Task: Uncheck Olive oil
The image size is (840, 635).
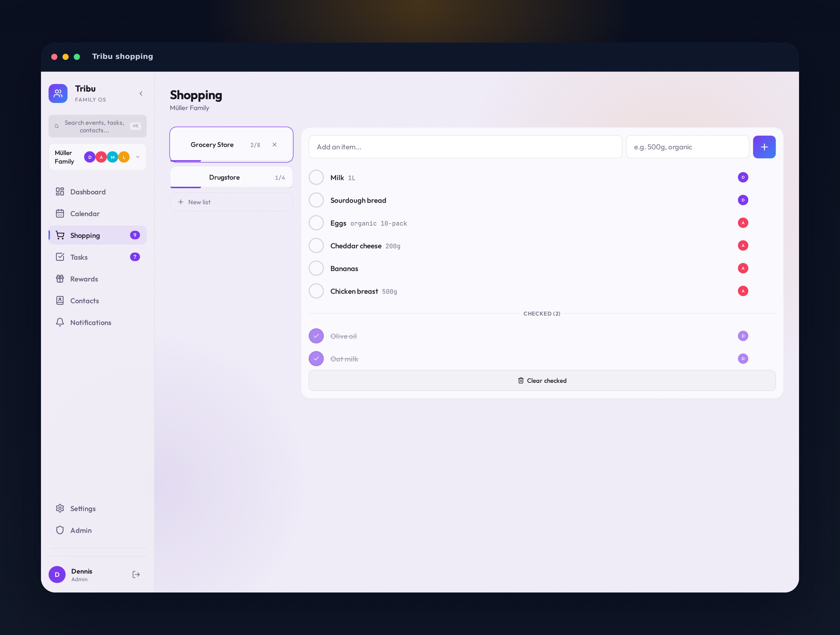Action: click(x=316, y=336)
